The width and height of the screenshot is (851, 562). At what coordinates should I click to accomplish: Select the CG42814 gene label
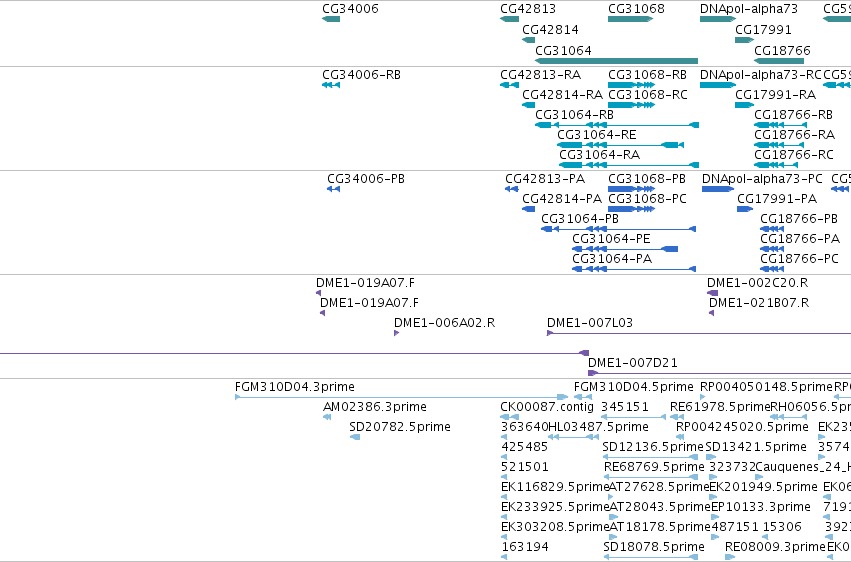[x=550, y=29]
